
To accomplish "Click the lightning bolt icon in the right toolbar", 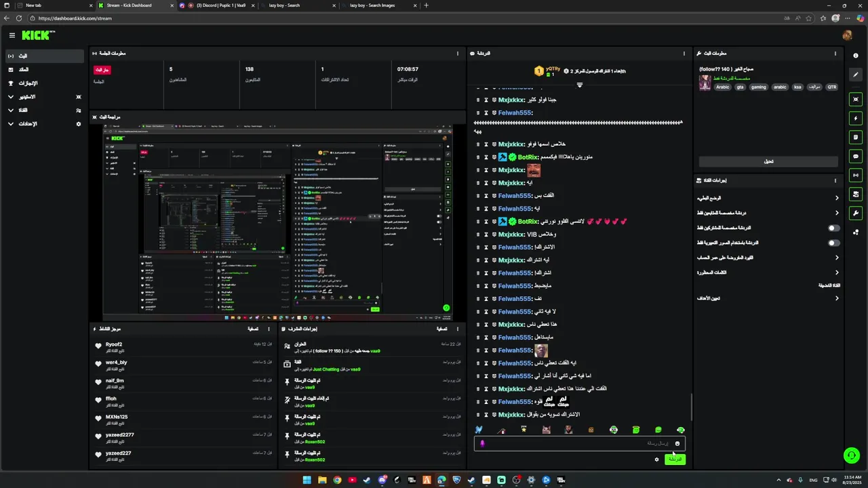I will (856, 118).
